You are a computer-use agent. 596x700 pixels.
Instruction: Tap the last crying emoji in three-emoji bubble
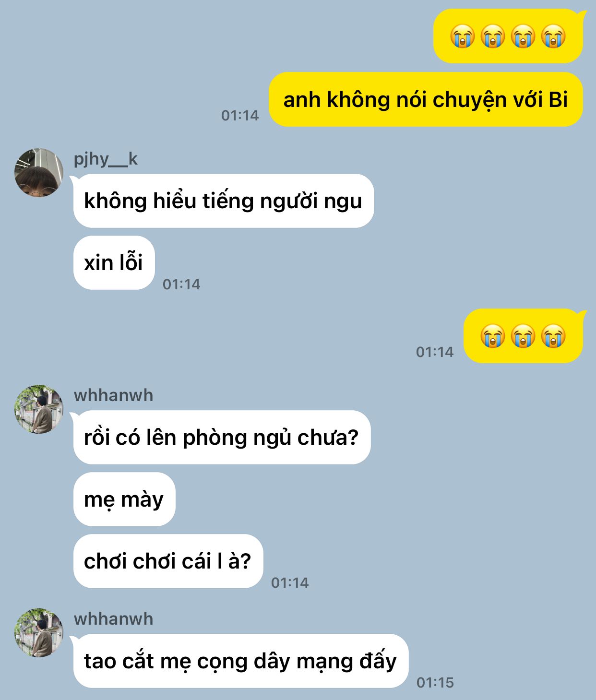553,336
